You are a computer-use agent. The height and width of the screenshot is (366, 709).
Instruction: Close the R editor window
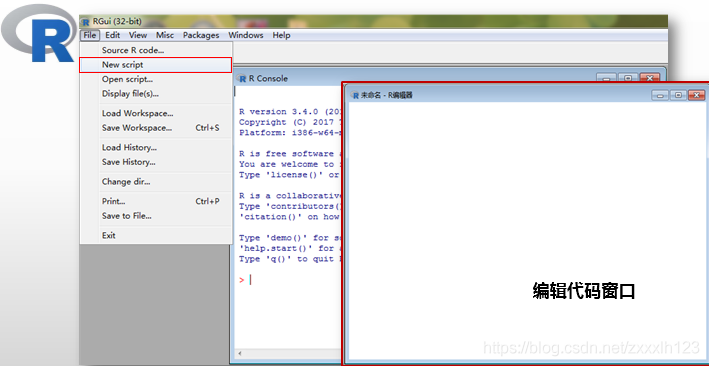tap(696, 95)
